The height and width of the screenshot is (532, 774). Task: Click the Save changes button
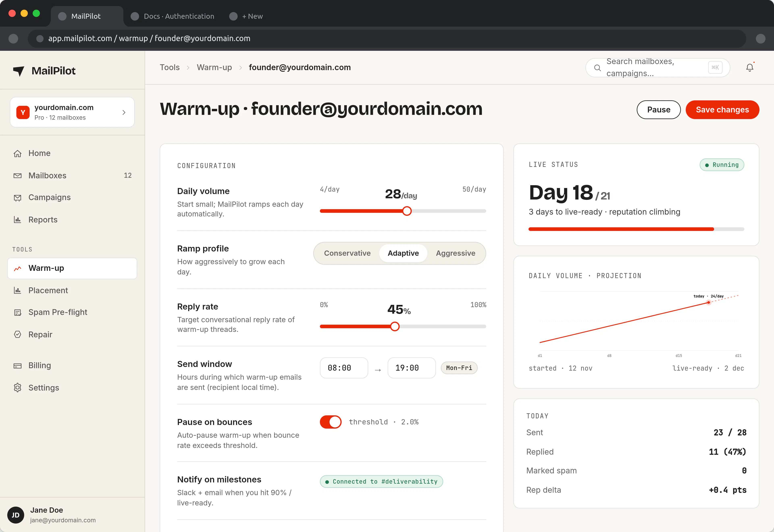722,110
